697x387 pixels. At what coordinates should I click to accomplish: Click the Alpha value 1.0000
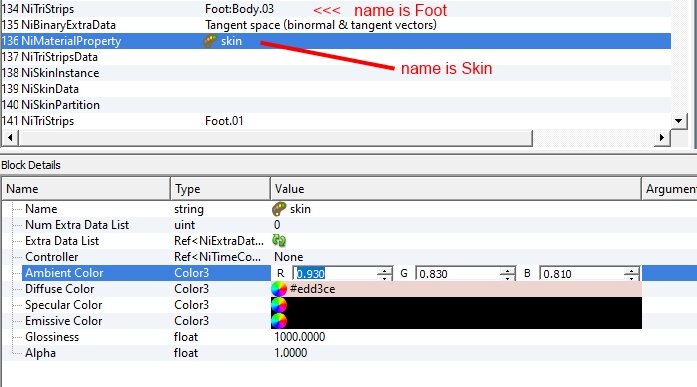pyautogui.click(x=290, y=353)
